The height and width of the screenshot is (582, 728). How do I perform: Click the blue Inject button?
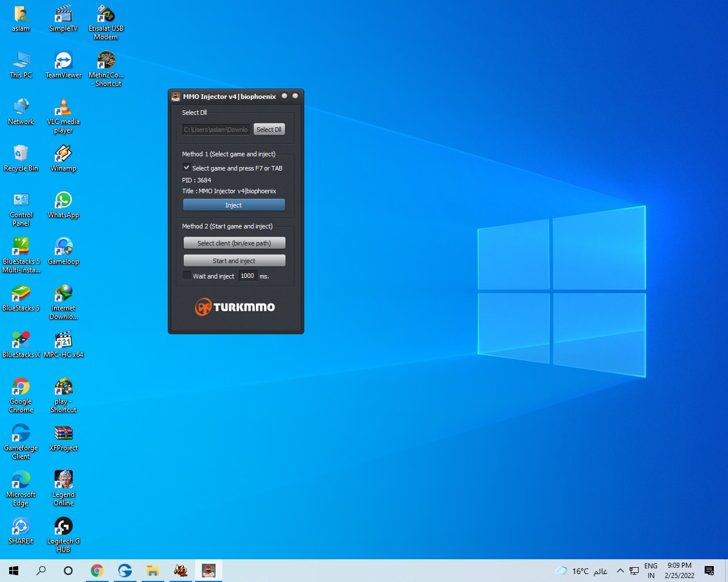(x=234, y=205)
